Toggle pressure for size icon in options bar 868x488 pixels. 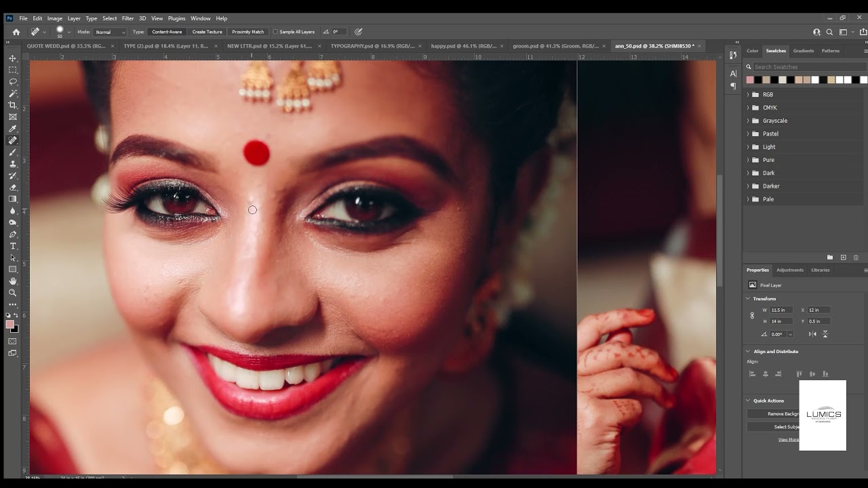pos(359,32)
